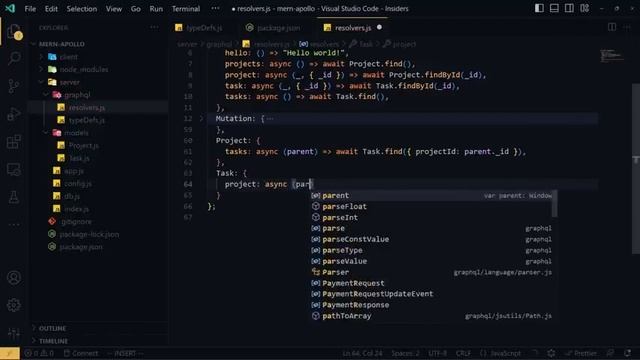Choose the parseFloat autocomplete suggestion
The height and width of the screenshot is (360, 640).
tap(432, 207)
